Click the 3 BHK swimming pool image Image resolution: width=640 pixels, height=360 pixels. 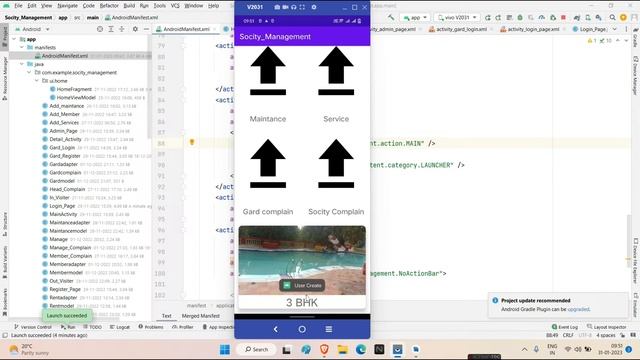tap(302, 260)
